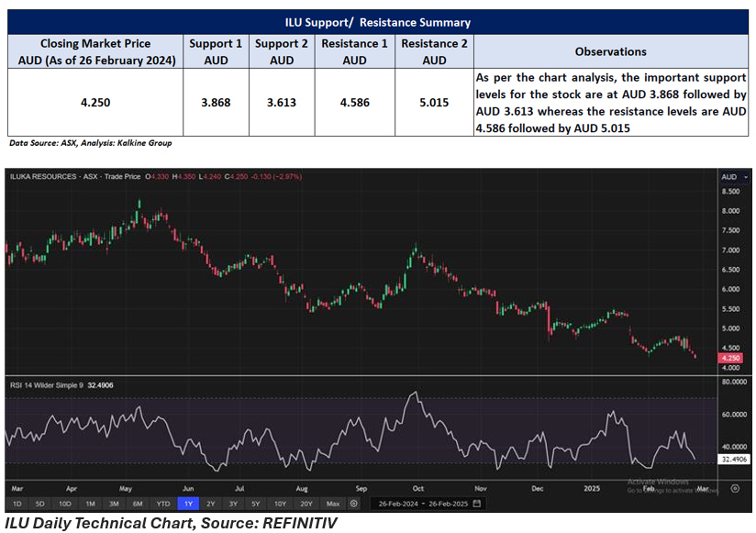Switch chart to 6M range

[x=138, y=504]
